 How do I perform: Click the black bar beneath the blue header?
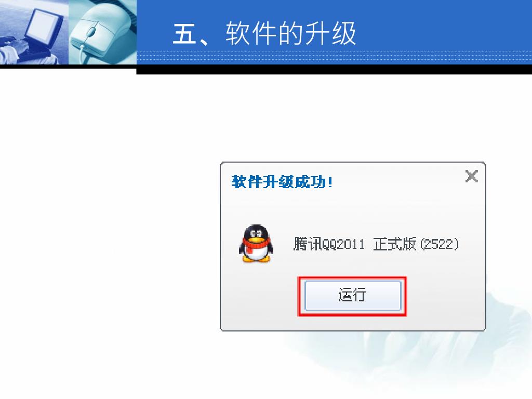334,69
